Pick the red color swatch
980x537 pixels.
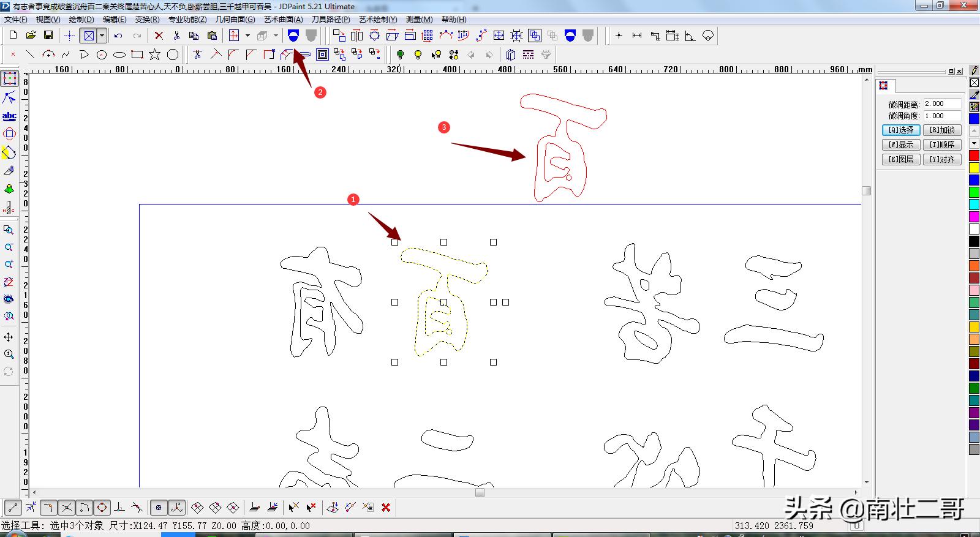coord(974,156)
